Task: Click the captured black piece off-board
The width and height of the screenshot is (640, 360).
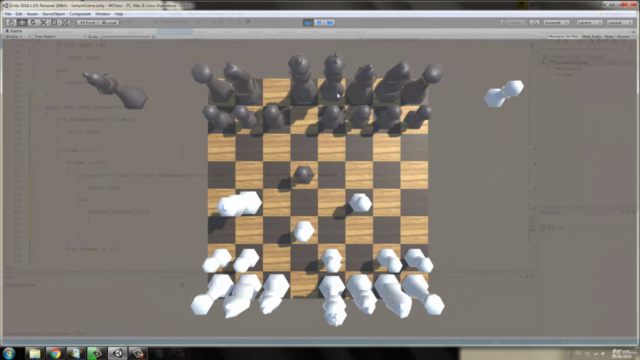Action: [x=116, y=90]
